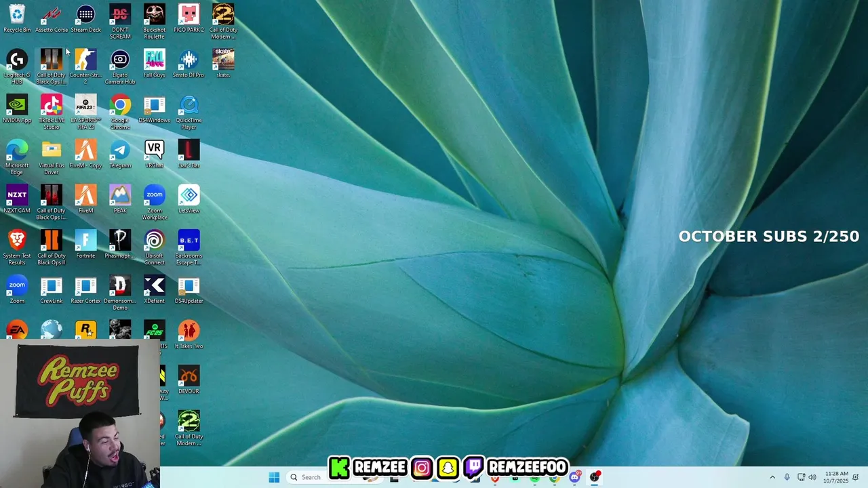Viewport: 868px width, 488px height.
Task: Open the Virtual Bus Driver folder
Action: tap(52, 157)
